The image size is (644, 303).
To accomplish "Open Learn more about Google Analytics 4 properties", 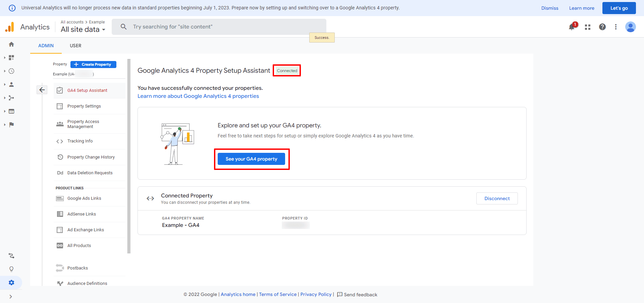I will coord(198,96).
